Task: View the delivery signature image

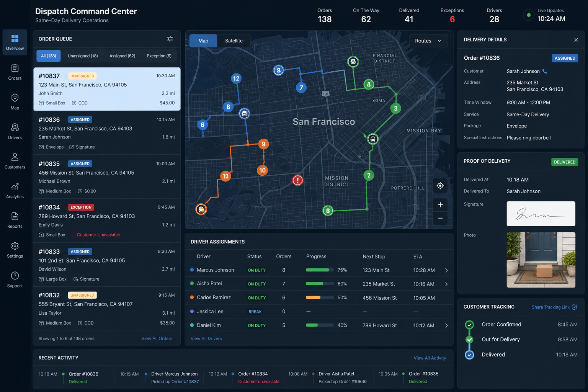Action: click(x=541, y=214)
